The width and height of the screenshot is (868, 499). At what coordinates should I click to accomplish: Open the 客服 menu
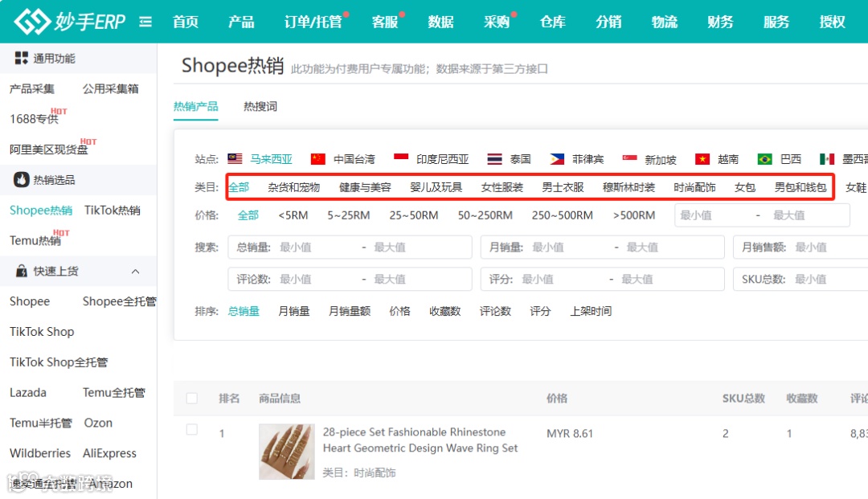[x=385, y=22]
